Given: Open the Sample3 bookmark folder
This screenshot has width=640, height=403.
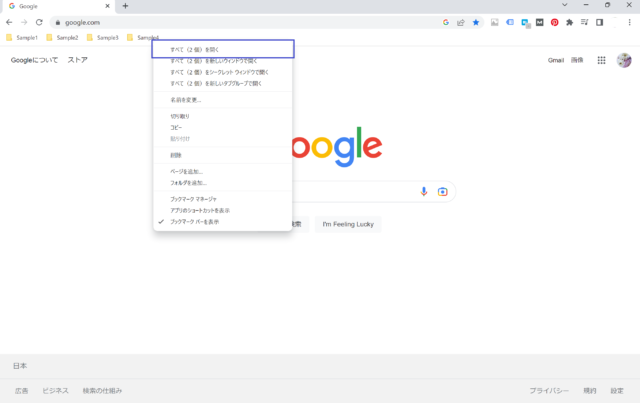Looking at the screenshot, I should point(103,38).
